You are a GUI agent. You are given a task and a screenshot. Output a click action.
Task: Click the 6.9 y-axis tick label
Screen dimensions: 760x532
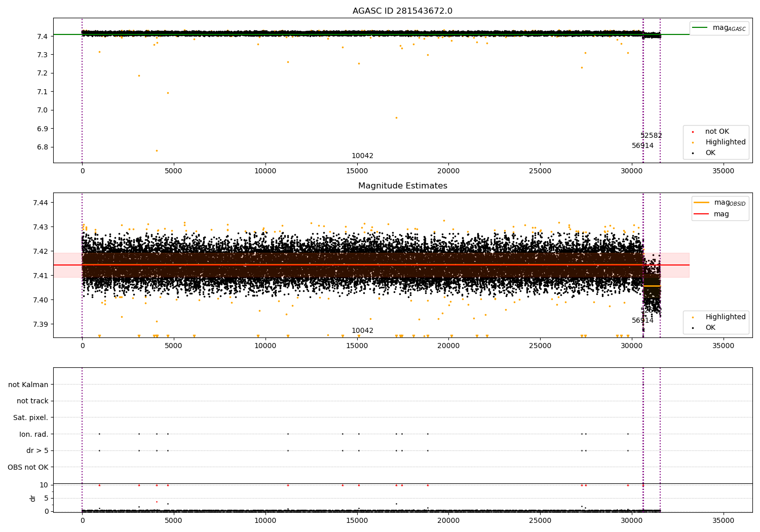[x=43, y=129]
